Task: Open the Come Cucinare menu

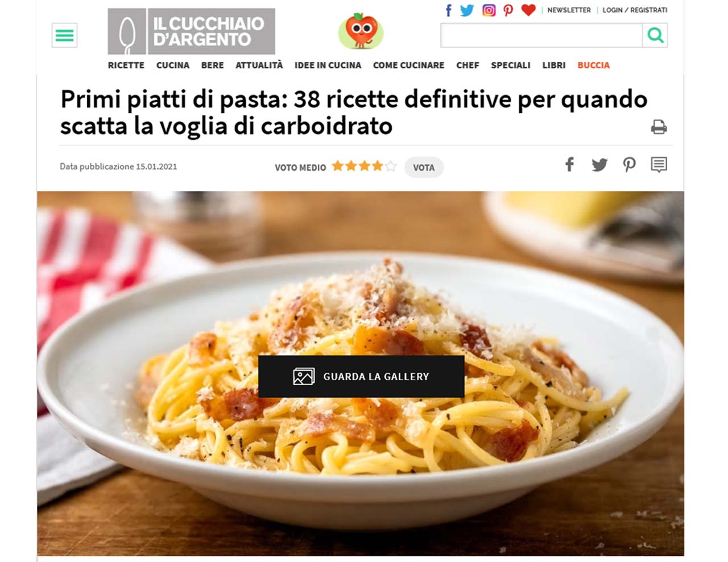Action: 408,65
